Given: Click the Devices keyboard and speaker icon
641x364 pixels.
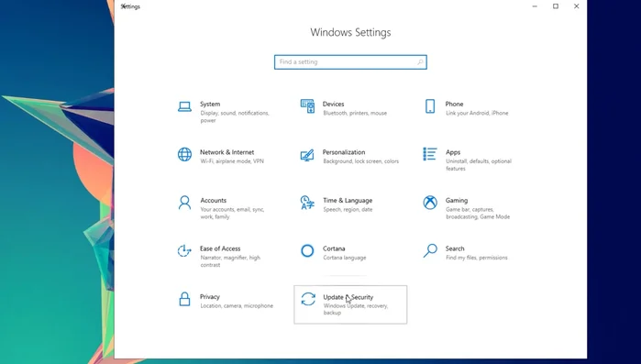Looking at the screenshot, I should click(307, 106).
